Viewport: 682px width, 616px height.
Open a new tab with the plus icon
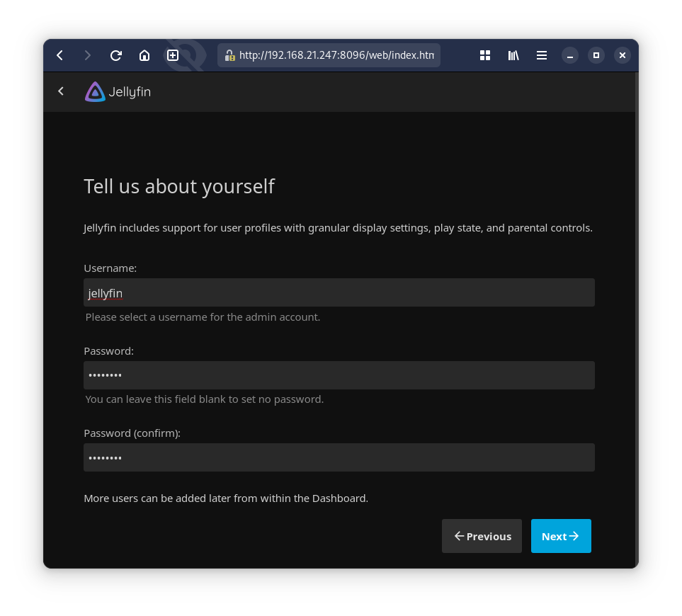(x=173, y=55)
